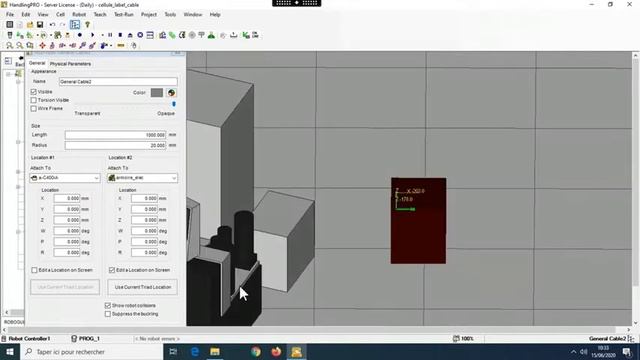The image size is (640, 360).
Task: Click the transparency slider handle
Action: [174, 104]
